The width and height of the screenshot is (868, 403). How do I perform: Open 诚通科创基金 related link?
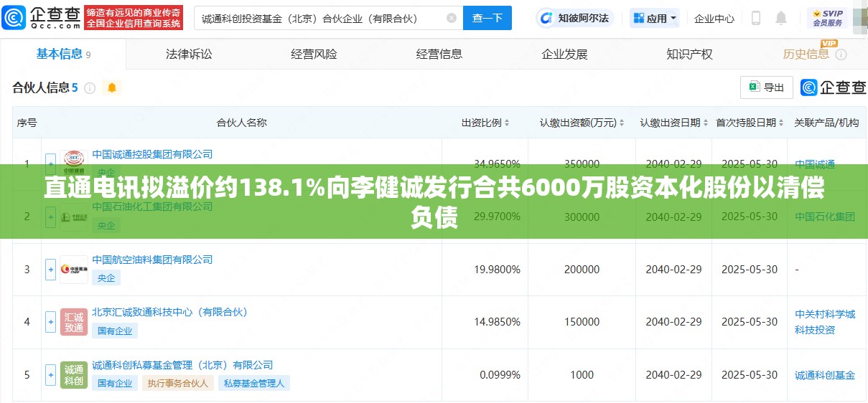pyautogui.click(x=825, y=375)
